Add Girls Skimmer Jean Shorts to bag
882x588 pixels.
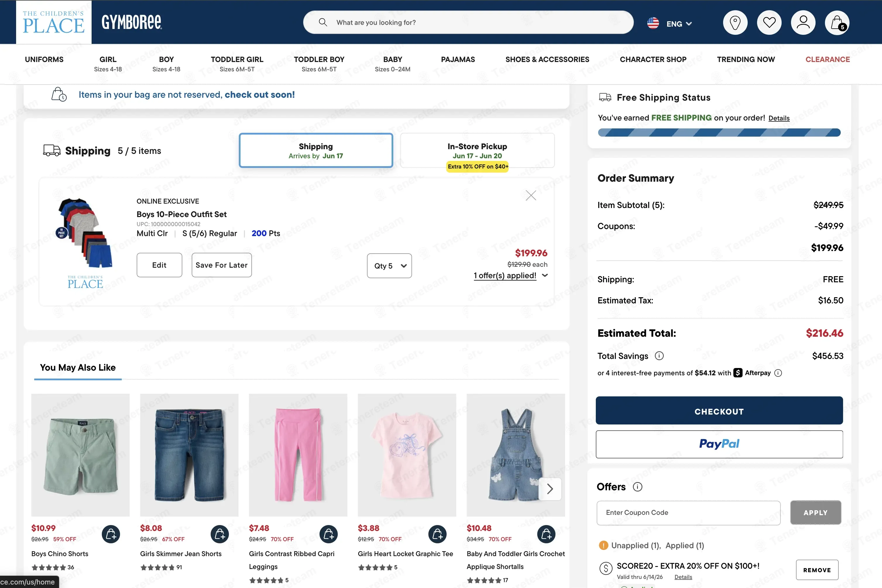[219, 534]
